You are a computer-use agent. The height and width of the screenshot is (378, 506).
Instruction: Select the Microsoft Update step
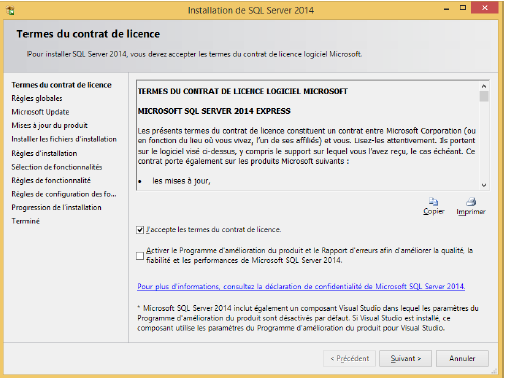coord(40,112)
